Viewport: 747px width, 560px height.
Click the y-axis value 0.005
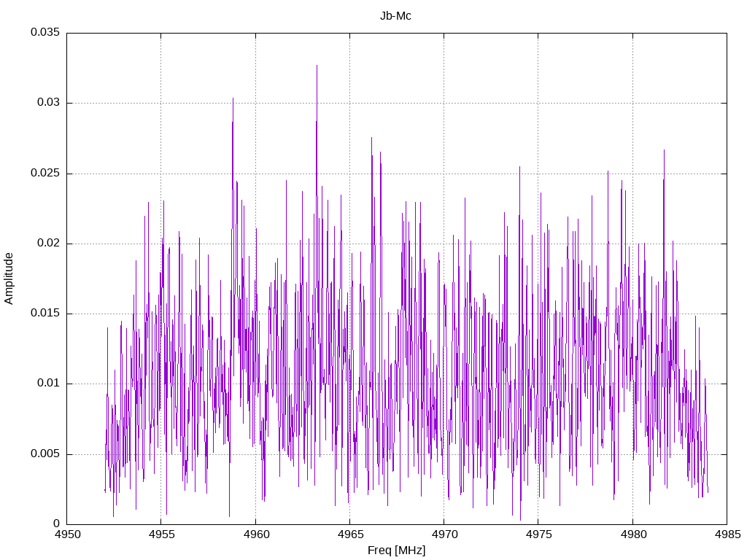click(x=45, y=454)
